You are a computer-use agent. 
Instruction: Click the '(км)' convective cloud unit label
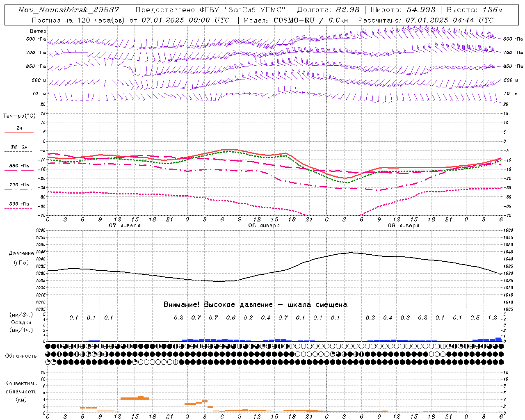pyautogui.click(x=21, y=399)
